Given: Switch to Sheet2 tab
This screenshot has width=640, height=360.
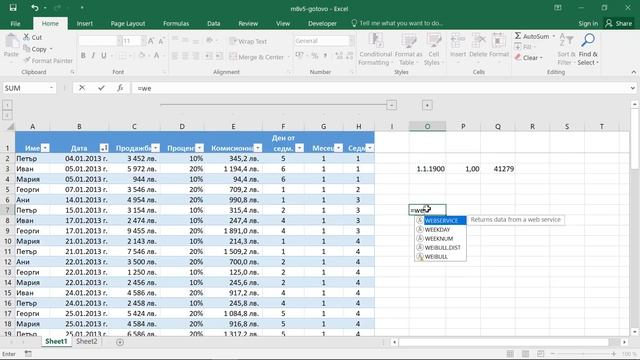Looking at the screenshot, I should point(87,341).
